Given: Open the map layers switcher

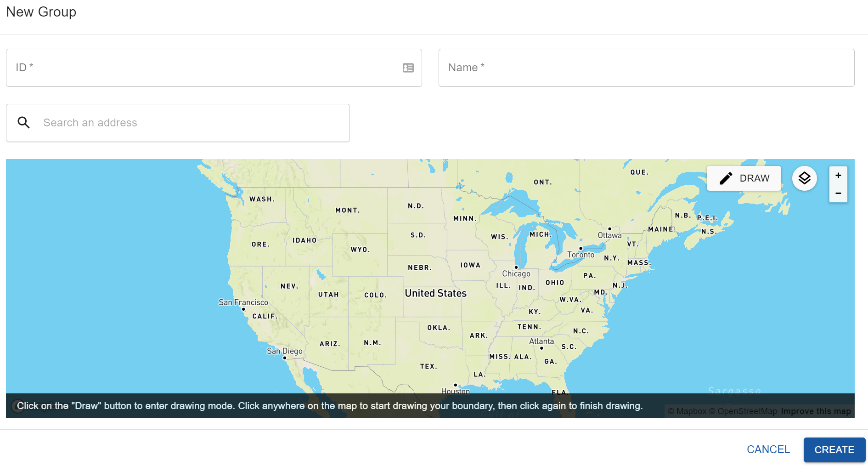Looking at the screenshot, I should point(804,178).
